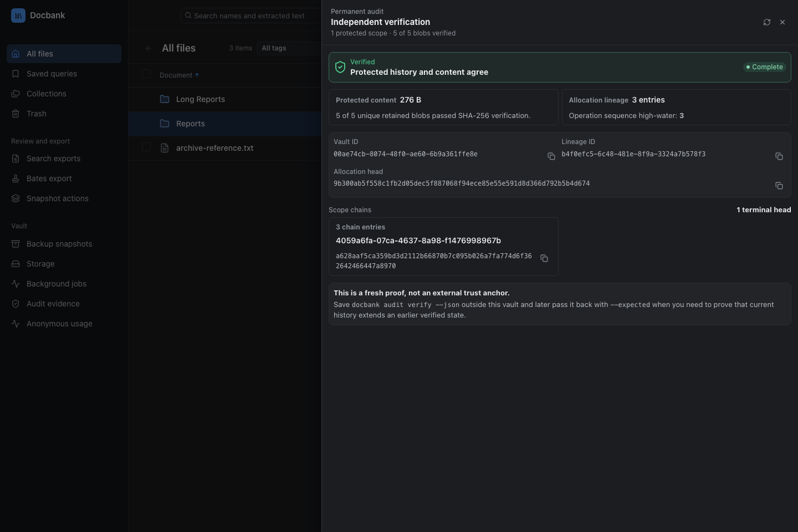
Task: Go to Collections in sidebar
Action: (x=64, y=94)
